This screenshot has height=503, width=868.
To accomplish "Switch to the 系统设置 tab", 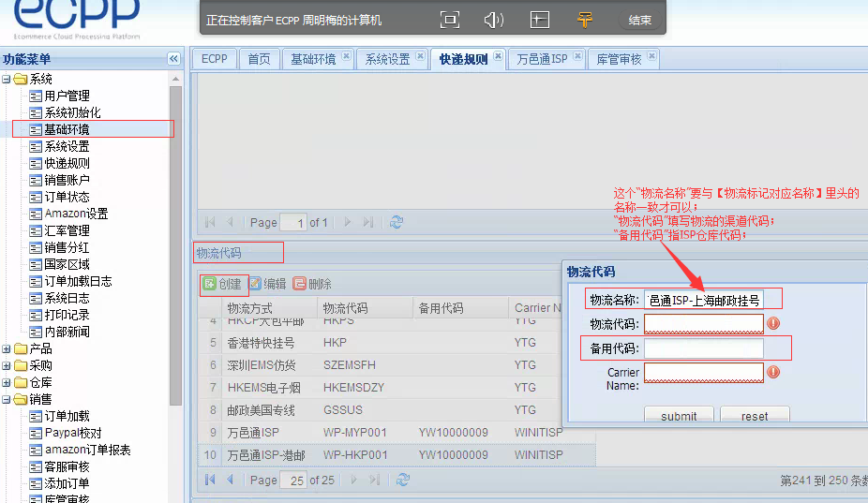I will [x=387, y=59].
